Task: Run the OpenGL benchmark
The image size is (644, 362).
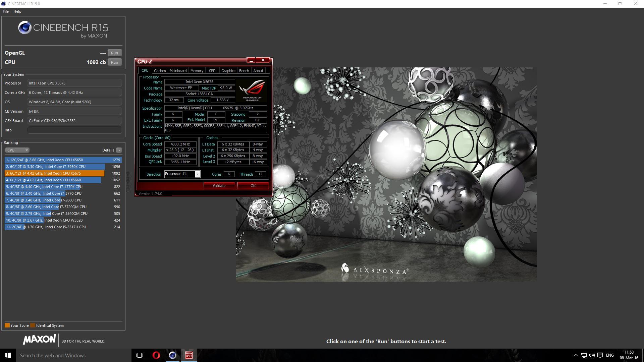Action: point(114,53)
